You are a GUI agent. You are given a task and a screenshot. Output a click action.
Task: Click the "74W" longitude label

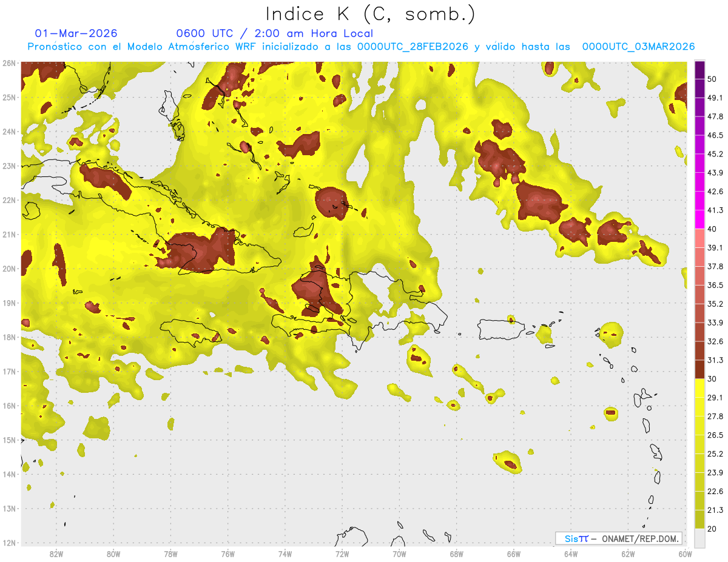(x=285, y=554)
